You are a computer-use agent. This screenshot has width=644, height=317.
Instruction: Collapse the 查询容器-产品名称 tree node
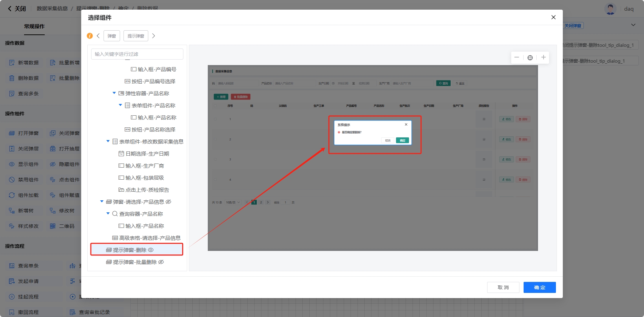108,214
